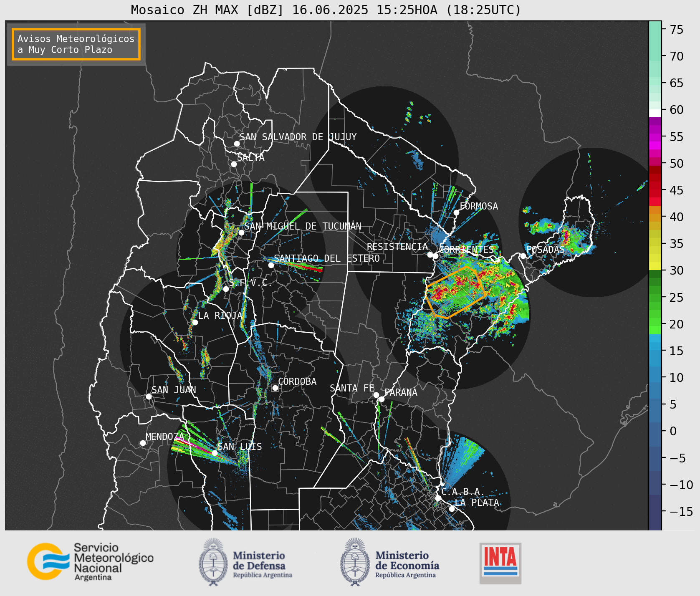
Task: Click the orange warning polygon near Corrientes
Action: coord(455,293)
